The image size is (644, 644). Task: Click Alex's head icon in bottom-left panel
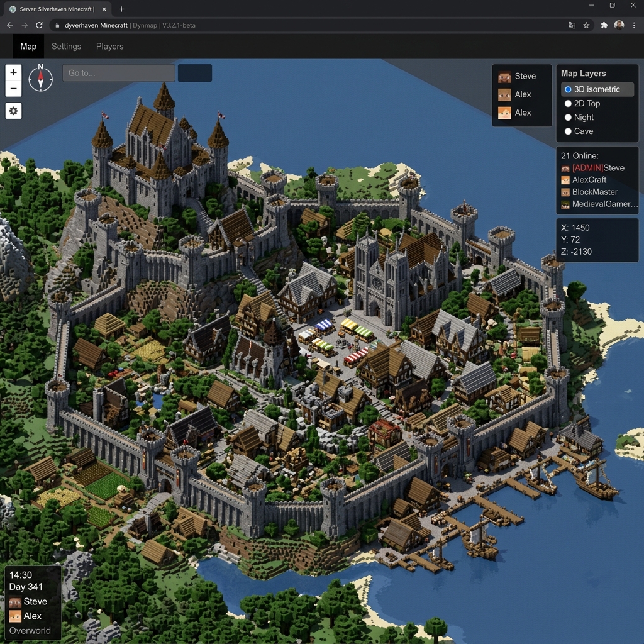[15, 616]
